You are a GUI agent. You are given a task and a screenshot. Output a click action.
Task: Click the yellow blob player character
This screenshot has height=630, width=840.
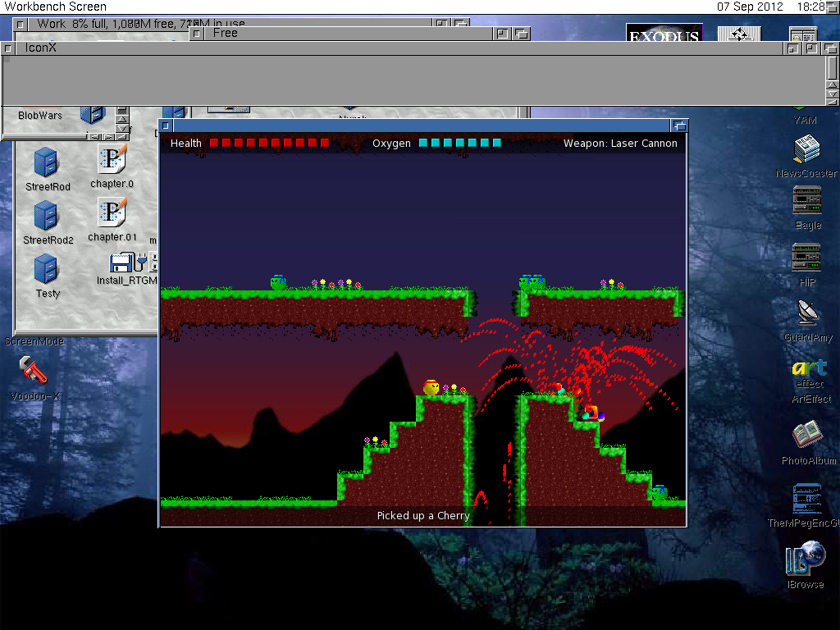(431, 387)
